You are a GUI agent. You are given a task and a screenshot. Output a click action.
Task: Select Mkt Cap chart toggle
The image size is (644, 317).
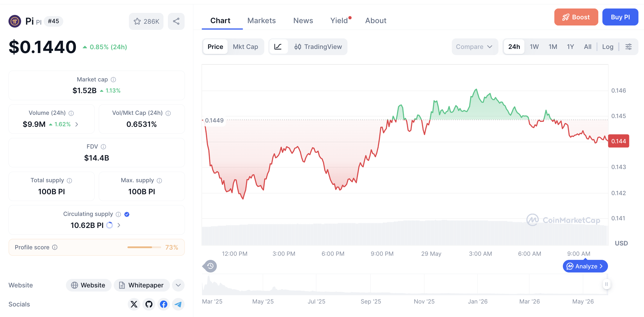coord(245,47)
